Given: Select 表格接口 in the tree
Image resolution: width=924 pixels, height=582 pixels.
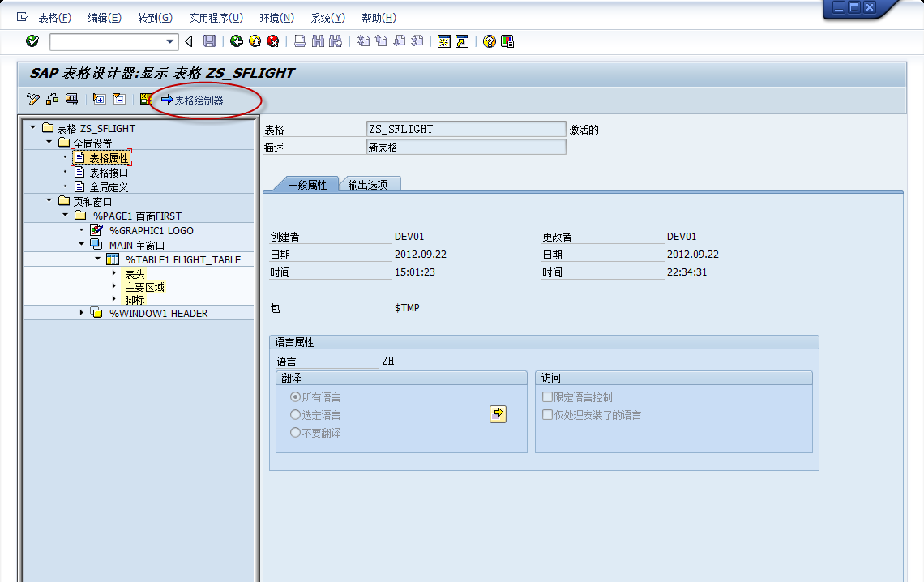Looking at the screenshot, I should pyautogui.click(x=109, y=173).
